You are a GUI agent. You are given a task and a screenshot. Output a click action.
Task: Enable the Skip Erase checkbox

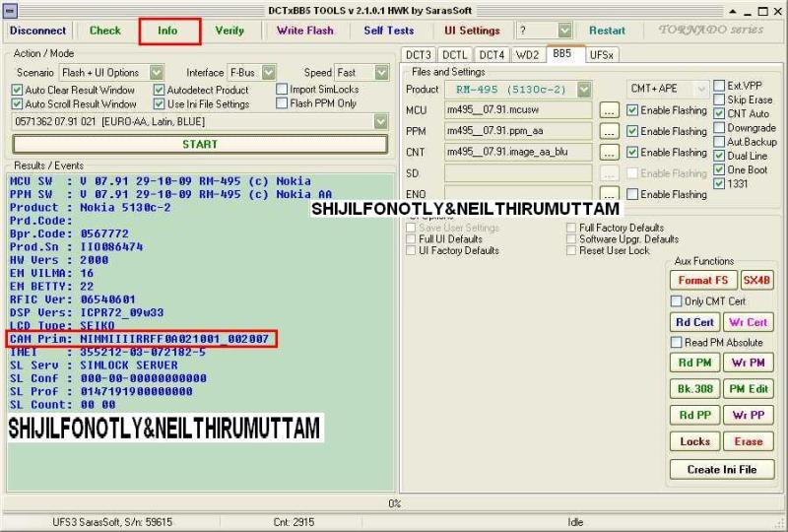click(x=719, y=100)
